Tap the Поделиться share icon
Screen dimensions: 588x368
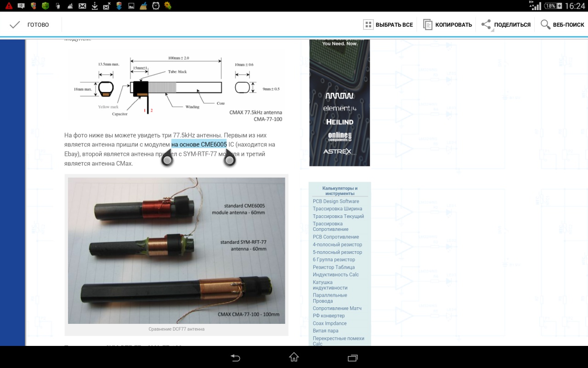(486, 25)
